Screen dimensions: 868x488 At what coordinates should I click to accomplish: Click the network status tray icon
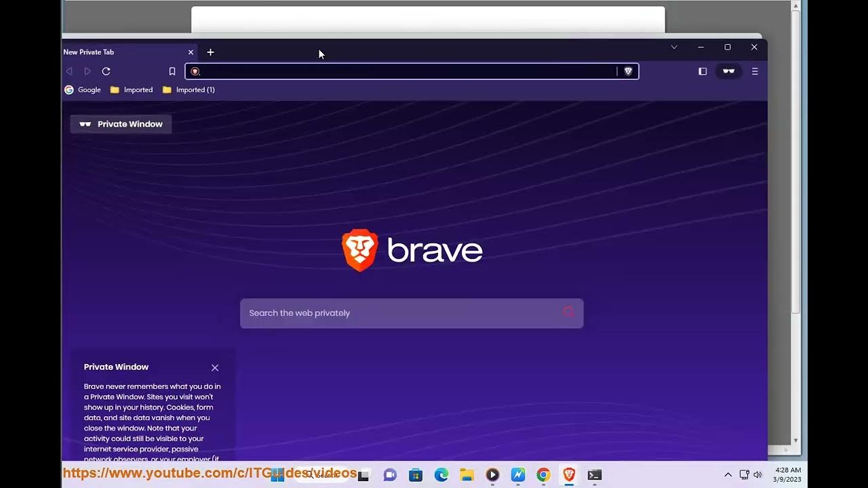coord(744,474)
